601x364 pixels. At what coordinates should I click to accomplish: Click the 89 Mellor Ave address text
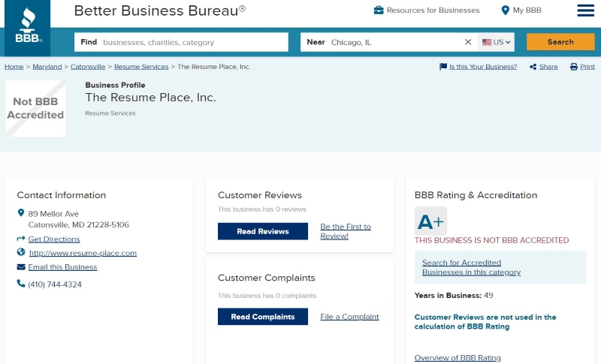click(x=53, y=214)
